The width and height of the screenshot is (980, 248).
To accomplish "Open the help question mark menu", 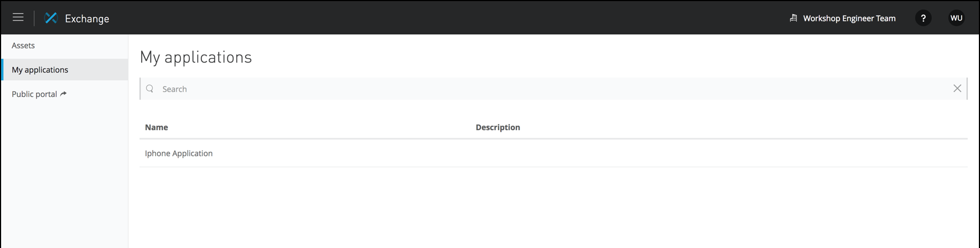I will coord(923,18).
